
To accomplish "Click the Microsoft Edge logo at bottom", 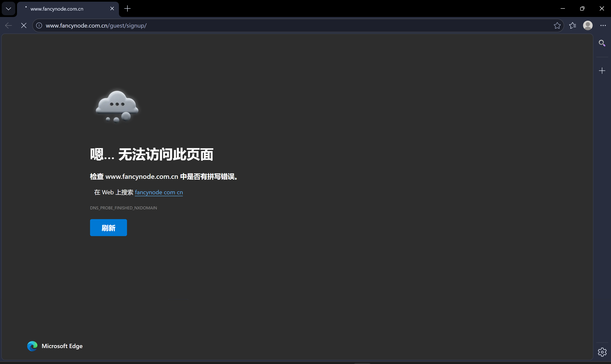I will click(32, 346).
